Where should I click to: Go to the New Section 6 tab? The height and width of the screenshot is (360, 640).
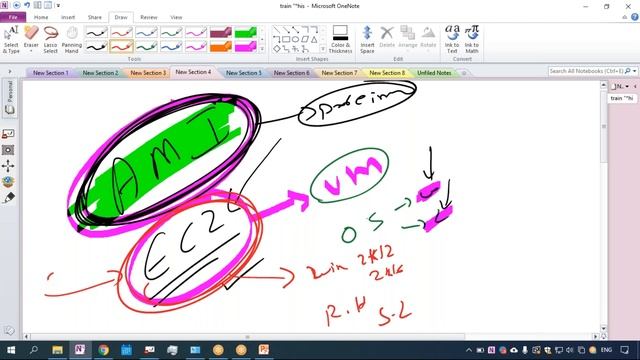(x=291, y=73)
